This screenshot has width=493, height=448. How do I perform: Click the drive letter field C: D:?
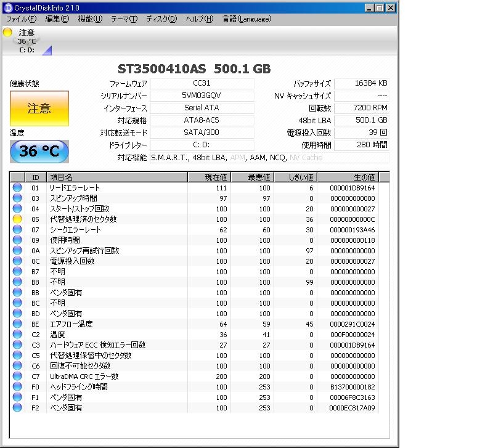pyautogui.click(x=202, y=145)
